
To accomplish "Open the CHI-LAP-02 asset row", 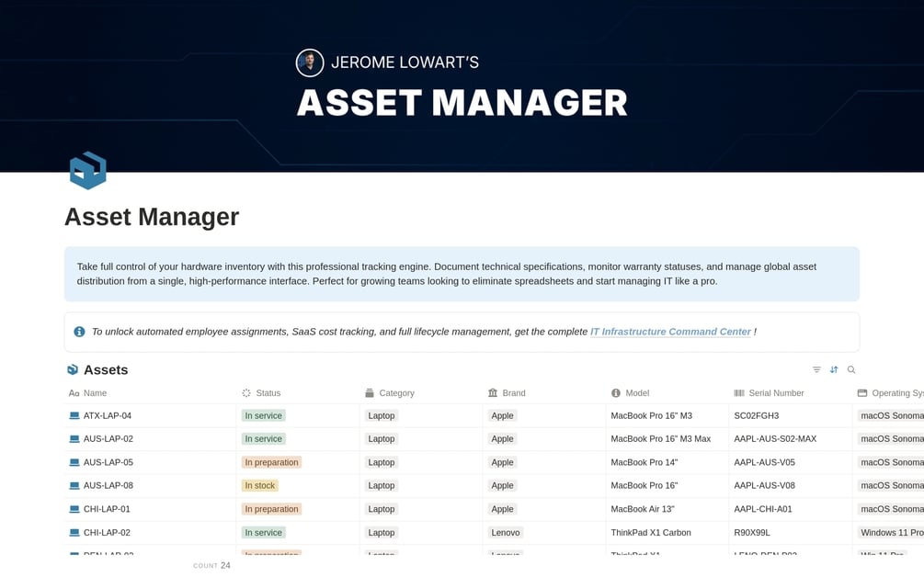I will (107, 532).
